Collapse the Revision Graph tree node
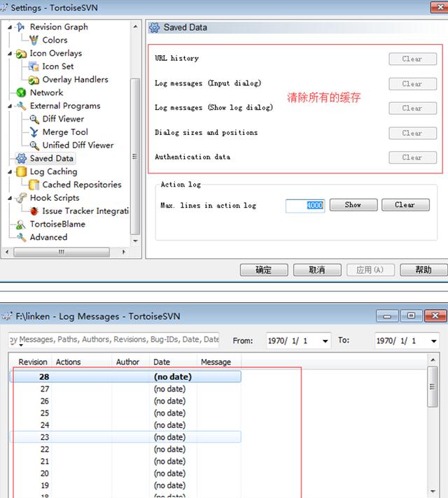 tap(10, 28)
